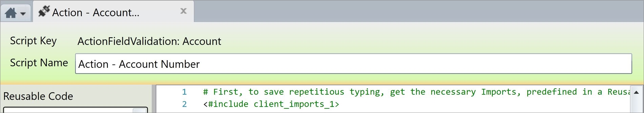The width and height of the screenshot is (644, 113).
Task: Click into the Script Name input field
Action: 353,64
